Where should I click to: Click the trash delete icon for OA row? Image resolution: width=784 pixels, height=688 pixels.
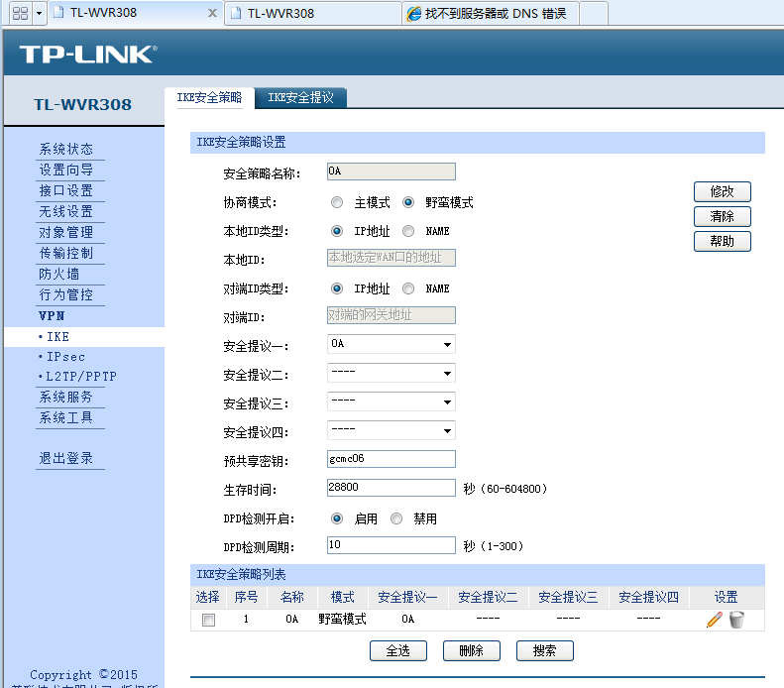[736, 620]
